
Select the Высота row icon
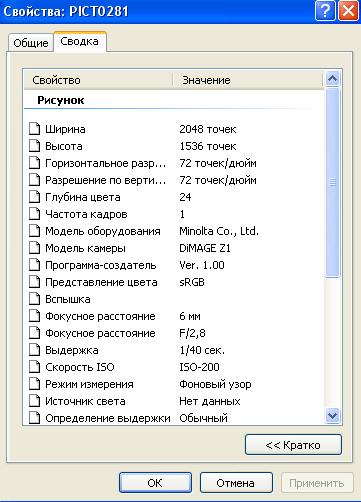[34, 146]
